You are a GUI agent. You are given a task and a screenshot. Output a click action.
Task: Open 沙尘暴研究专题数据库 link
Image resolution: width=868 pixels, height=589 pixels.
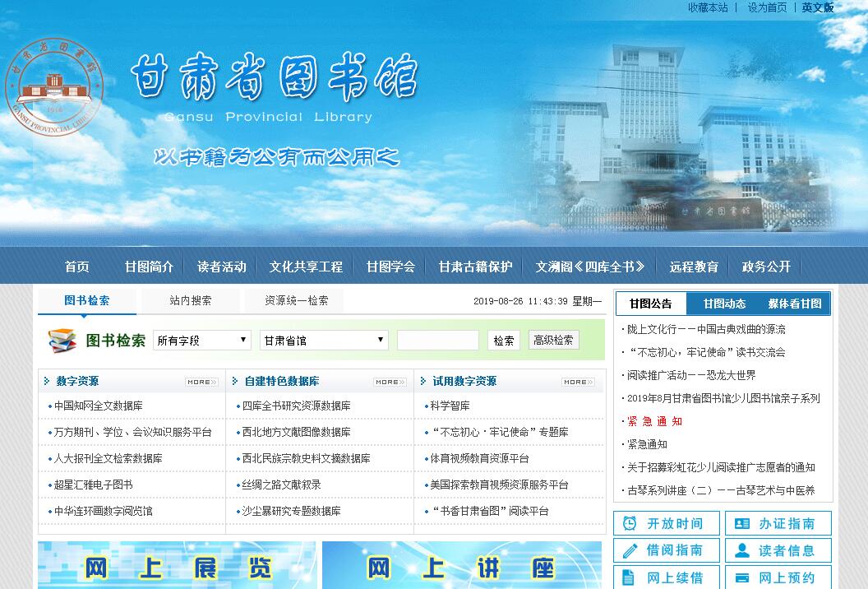pyautogui.click(x=291, y=511)
